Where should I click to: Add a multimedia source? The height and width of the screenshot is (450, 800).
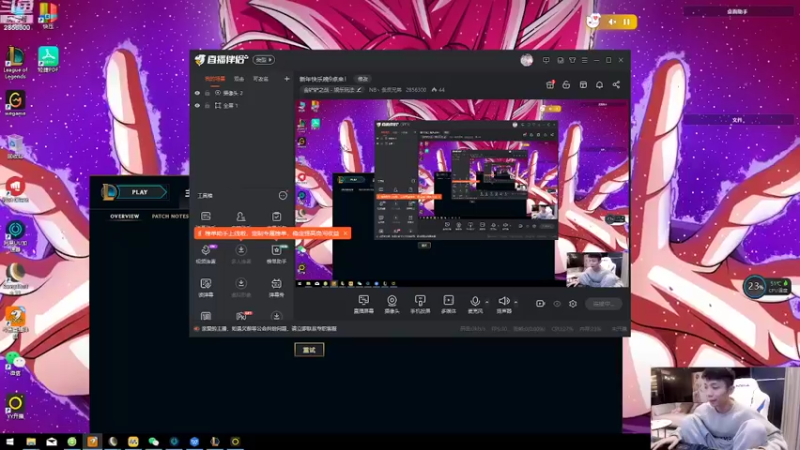448,304
